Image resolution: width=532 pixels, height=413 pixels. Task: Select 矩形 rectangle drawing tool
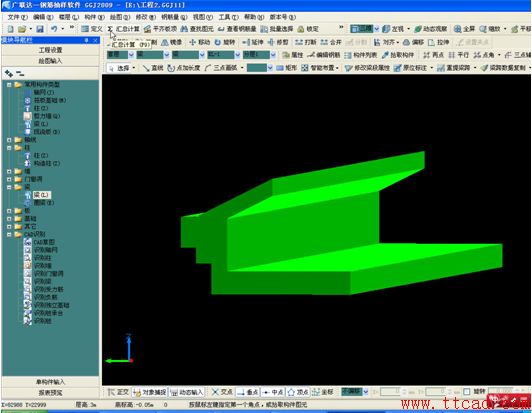pyautogui.click(x=287, y=68)
